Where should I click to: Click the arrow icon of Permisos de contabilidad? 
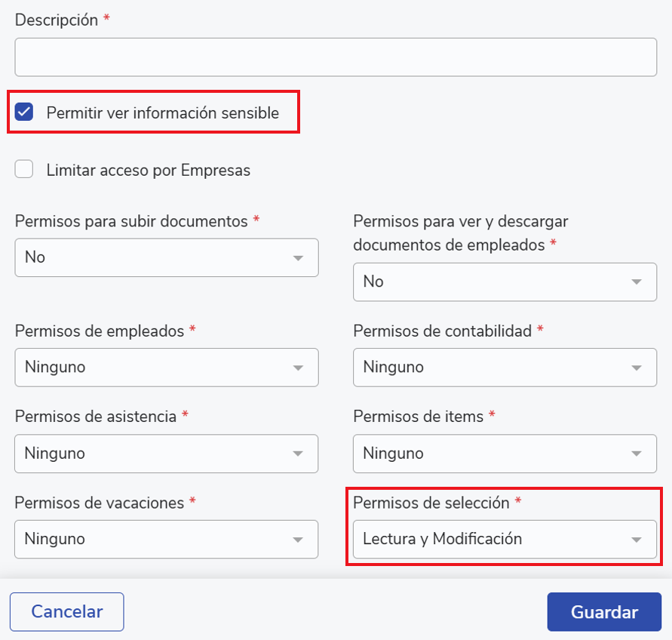tap(637, 368)
